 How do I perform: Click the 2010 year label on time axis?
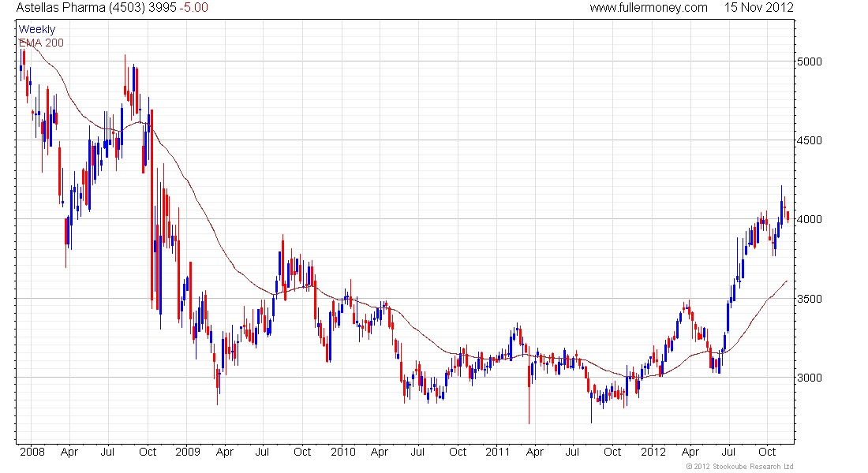coord(343,452)
